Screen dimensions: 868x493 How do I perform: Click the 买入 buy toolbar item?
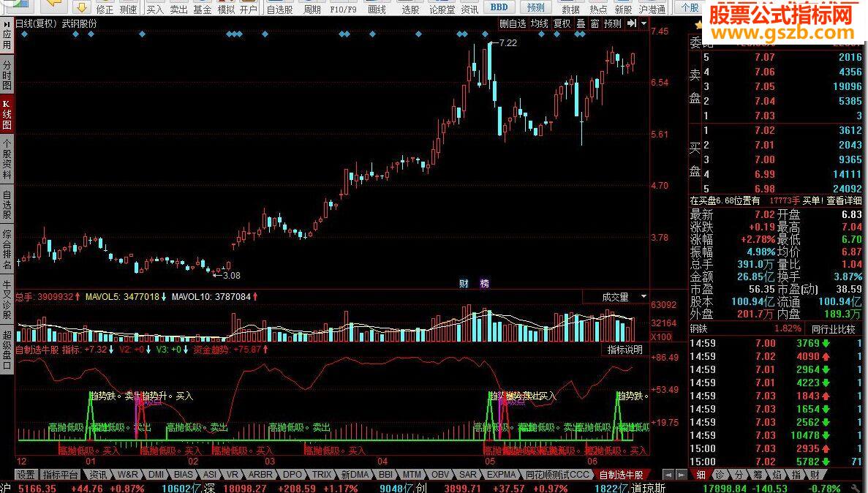pos(155,10)
